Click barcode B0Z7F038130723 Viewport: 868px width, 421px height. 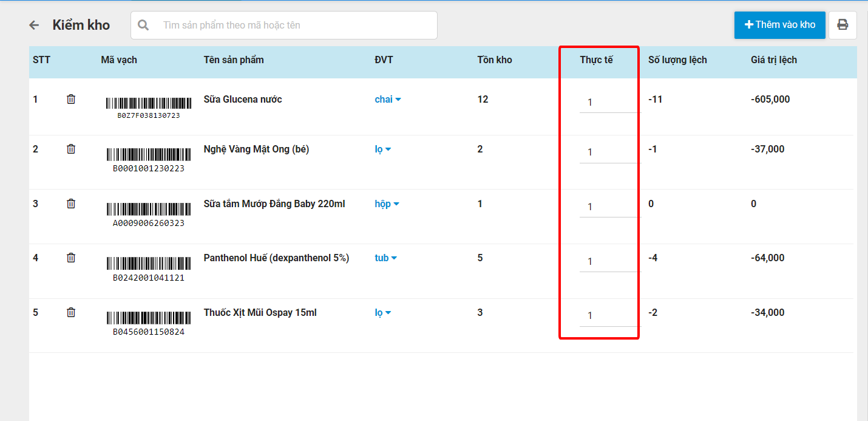tap(149, 108)
